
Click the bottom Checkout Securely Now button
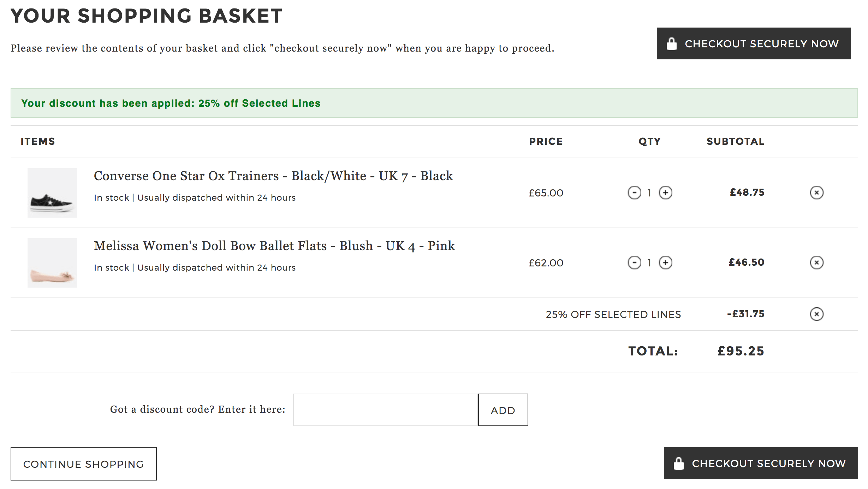761,463
